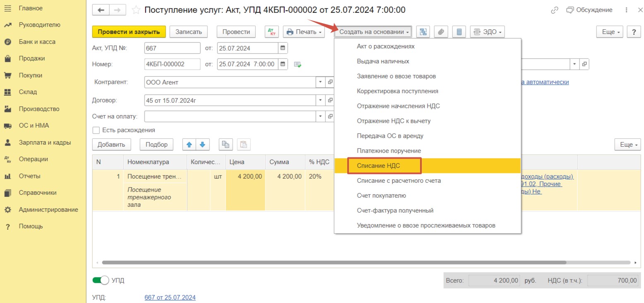Open the hamburger menu beside Главное
644x303 pixels.
click(x=7, y=8)
